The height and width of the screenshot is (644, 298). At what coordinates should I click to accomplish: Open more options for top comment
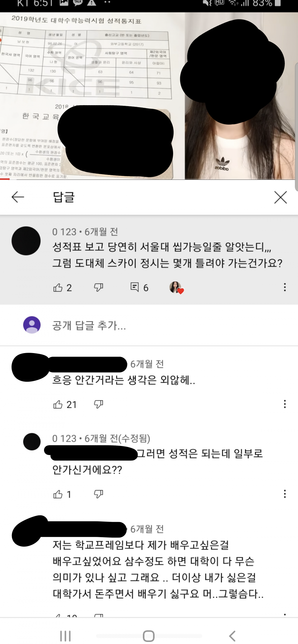click(285, 287)
